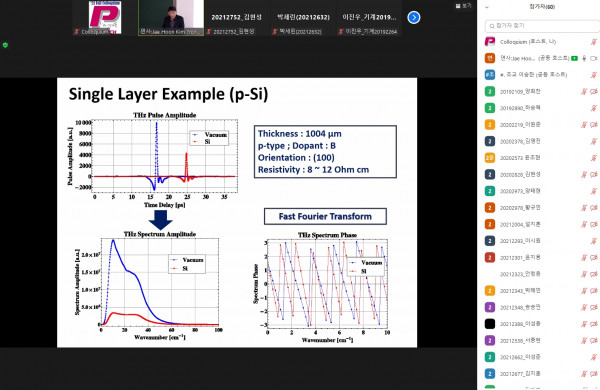Click the shared p-Si slide area
This screenshot has width=600, height=390.
point(237,213)
